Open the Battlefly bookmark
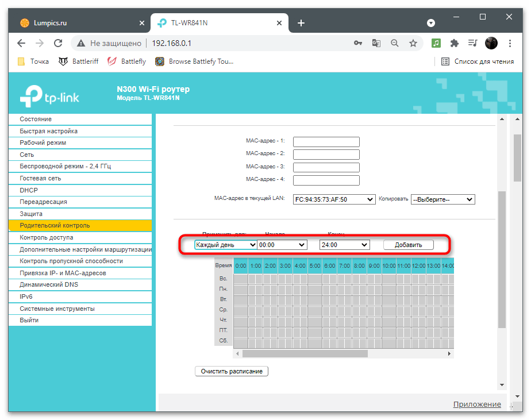Image resolution: width=531 pixels, height=420 pixels. coord(126,61)
